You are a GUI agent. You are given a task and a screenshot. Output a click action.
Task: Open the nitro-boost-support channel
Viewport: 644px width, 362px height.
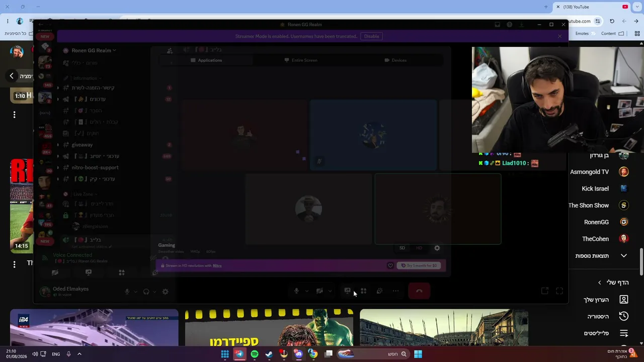95,167
